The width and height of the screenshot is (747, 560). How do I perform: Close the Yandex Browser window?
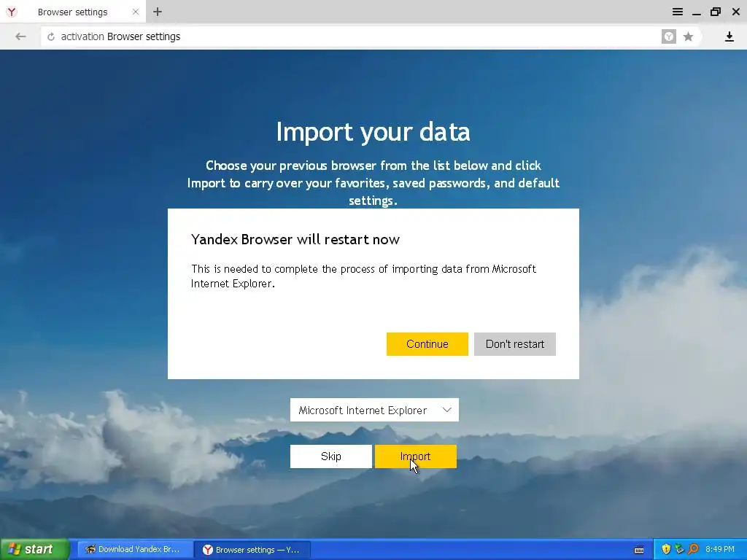[x=735, y=12]
